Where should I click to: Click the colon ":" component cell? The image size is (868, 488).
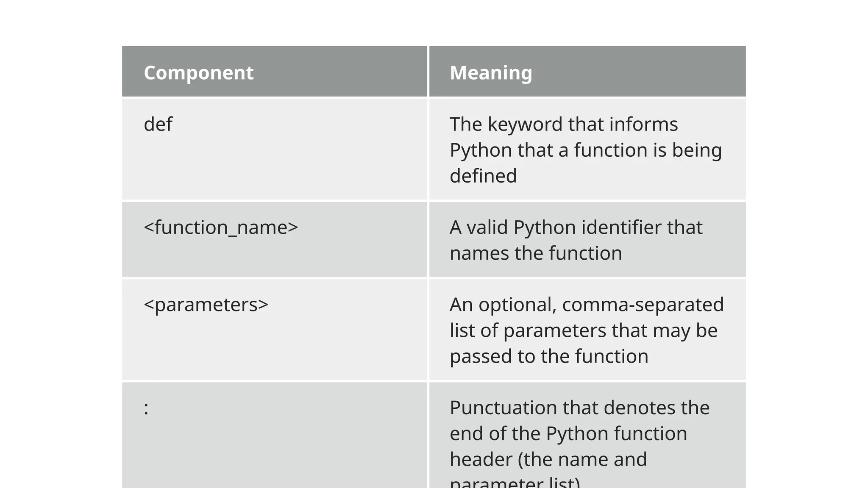coord(147,409)
